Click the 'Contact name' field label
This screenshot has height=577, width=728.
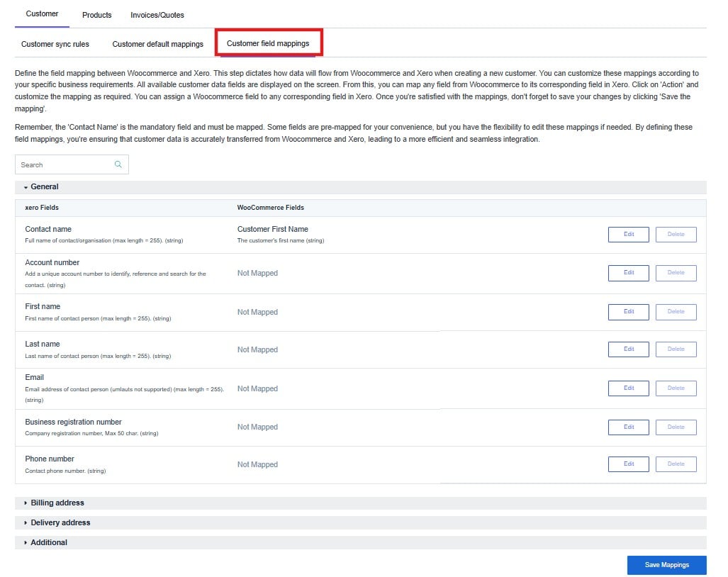48,230
